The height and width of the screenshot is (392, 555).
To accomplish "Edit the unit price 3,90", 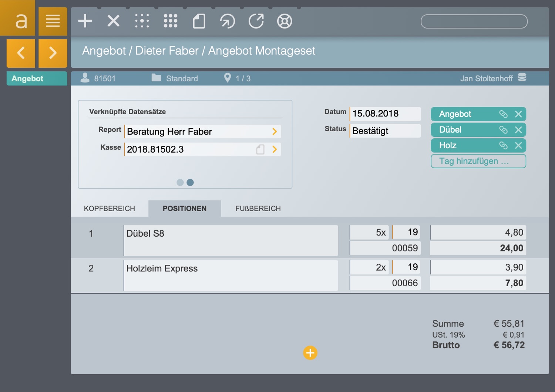I will (478, 267).
